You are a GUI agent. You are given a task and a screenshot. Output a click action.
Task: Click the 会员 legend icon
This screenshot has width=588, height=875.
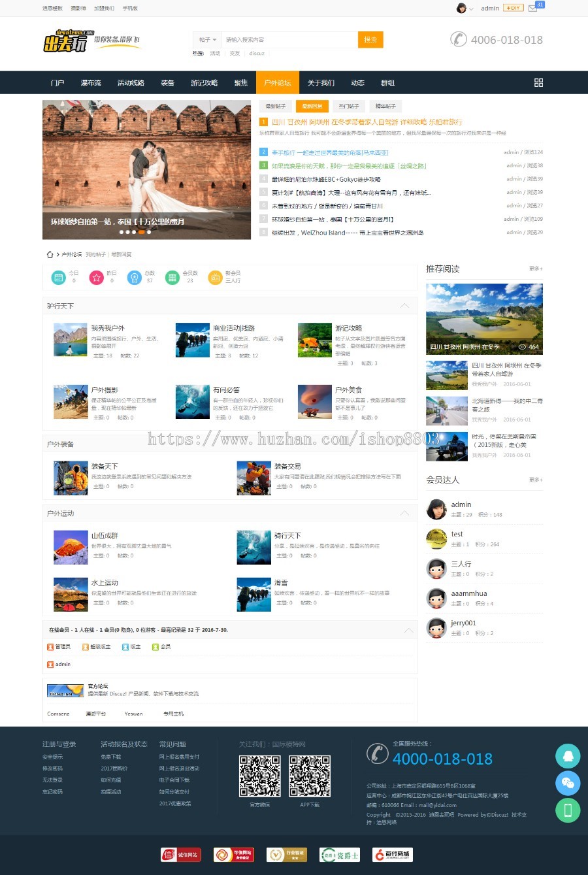155,647
